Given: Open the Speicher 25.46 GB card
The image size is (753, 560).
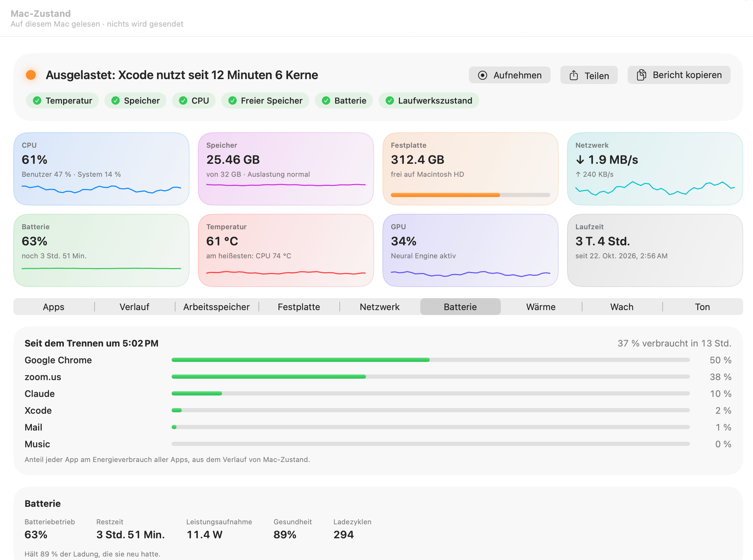Looking at the screenshot, I should 286,169.
